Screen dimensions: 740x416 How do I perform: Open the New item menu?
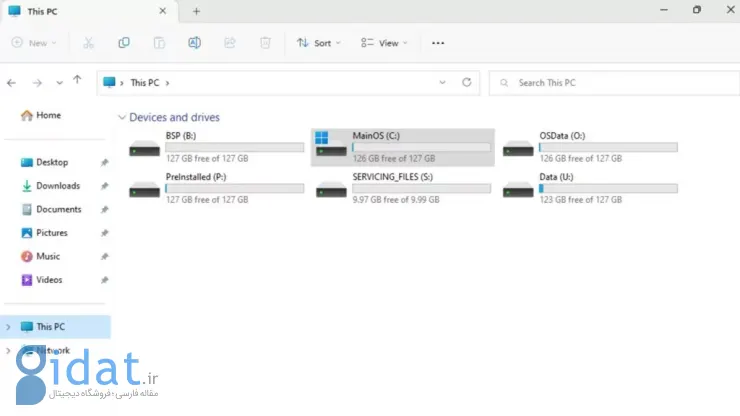(x=34, y=43)
